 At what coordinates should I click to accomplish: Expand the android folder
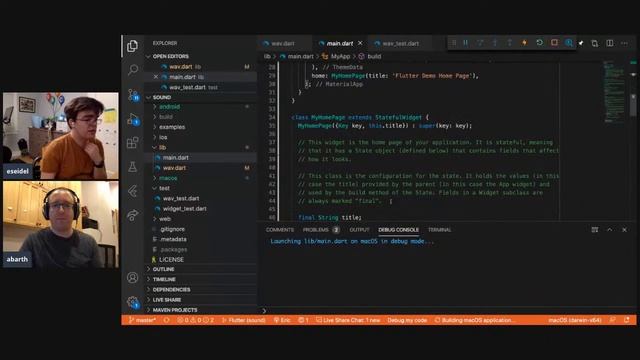[x=169, y=107]
